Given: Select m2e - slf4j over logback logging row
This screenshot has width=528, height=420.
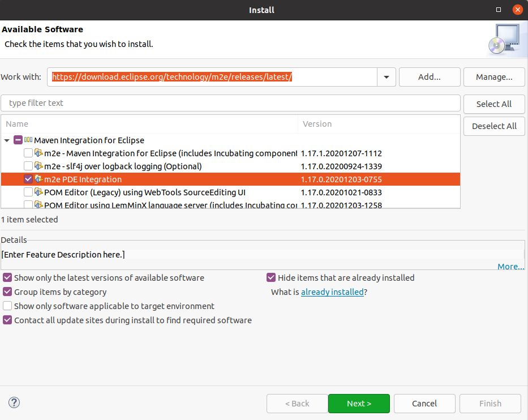Looking at the screenshot, I should pyautogui.click(x=231, y=166).
